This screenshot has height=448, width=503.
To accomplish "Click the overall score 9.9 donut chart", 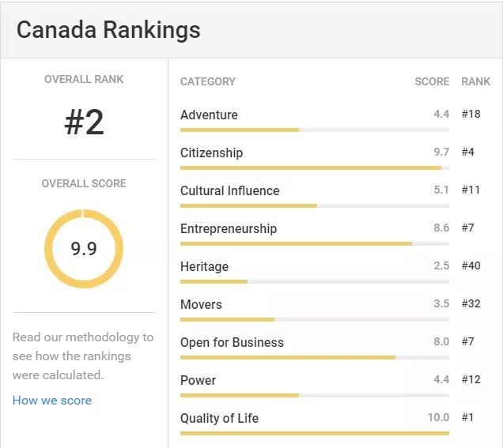I will [84, 248].
